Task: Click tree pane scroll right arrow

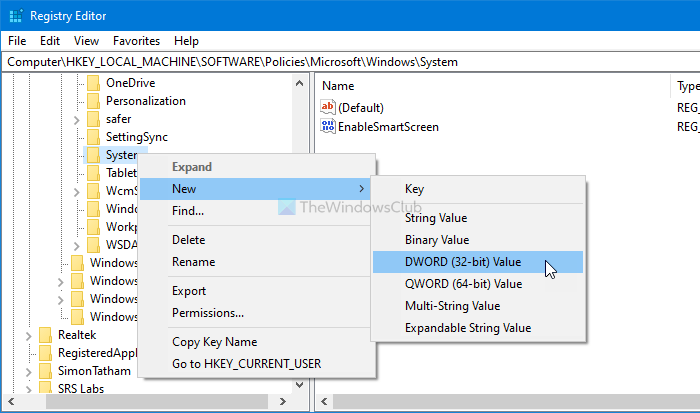Action: click(x=283, y=401)
